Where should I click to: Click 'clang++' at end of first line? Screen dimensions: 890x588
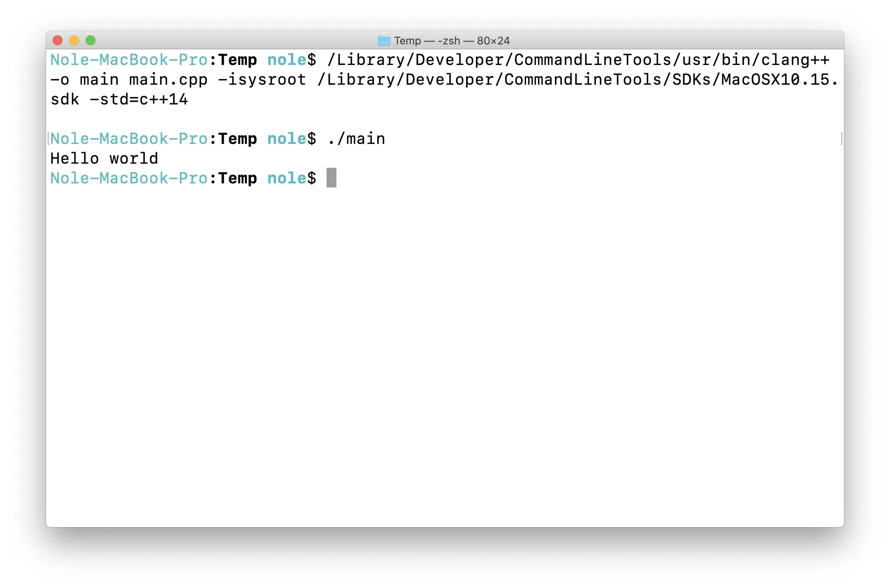click(795, 60)
